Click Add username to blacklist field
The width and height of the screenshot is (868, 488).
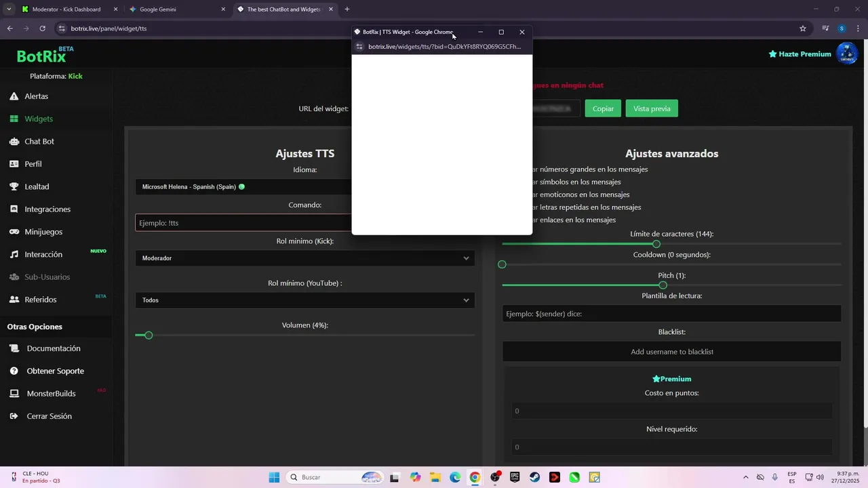click(671, 352)
